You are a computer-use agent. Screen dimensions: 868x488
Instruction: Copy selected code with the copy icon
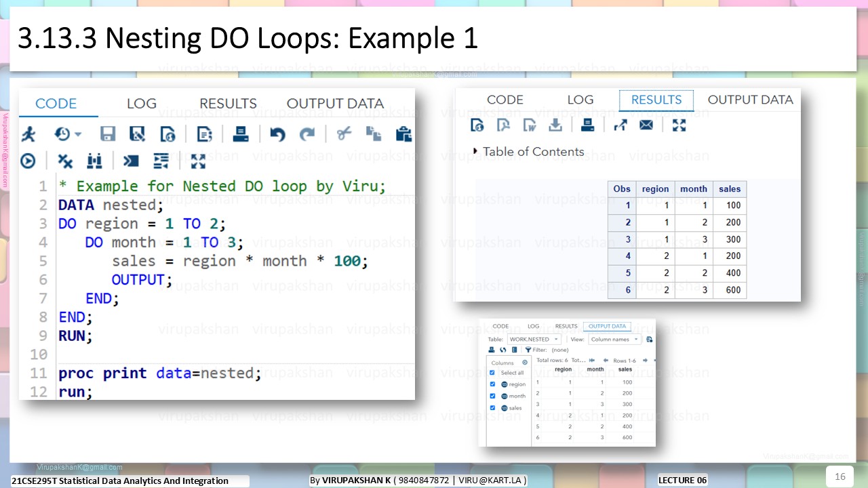374,134
